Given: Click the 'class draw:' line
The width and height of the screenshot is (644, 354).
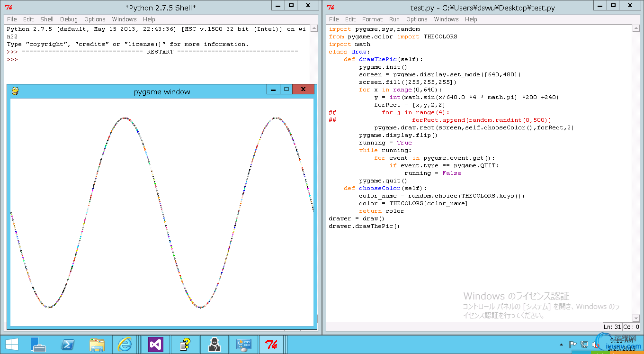Looking at the screenshot, I should 349,52.
